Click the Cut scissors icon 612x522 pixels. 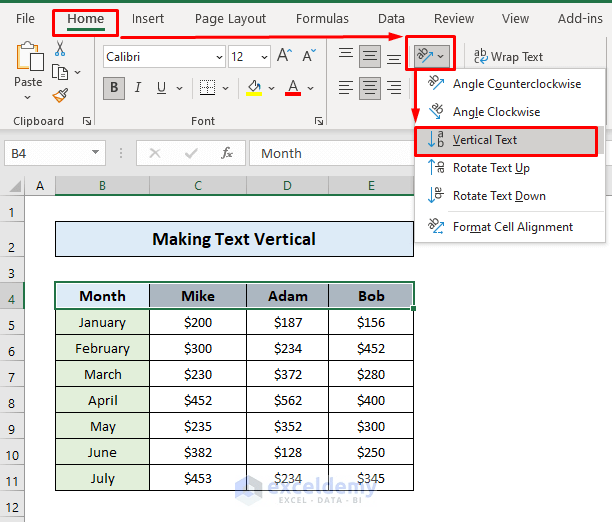(60, 48)
